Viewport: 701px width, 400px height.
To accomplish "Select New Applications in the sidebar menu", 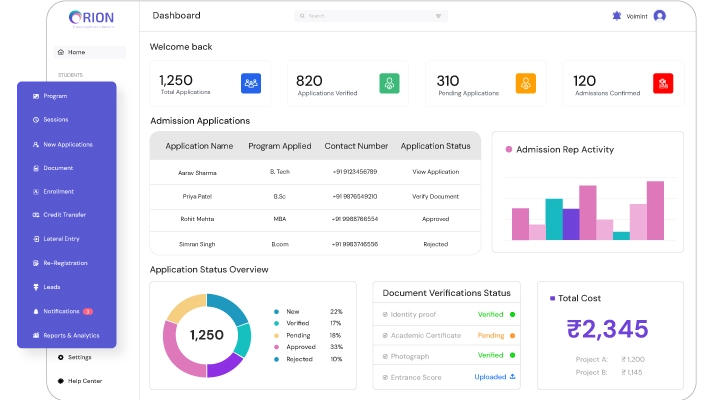I will 67,144.
